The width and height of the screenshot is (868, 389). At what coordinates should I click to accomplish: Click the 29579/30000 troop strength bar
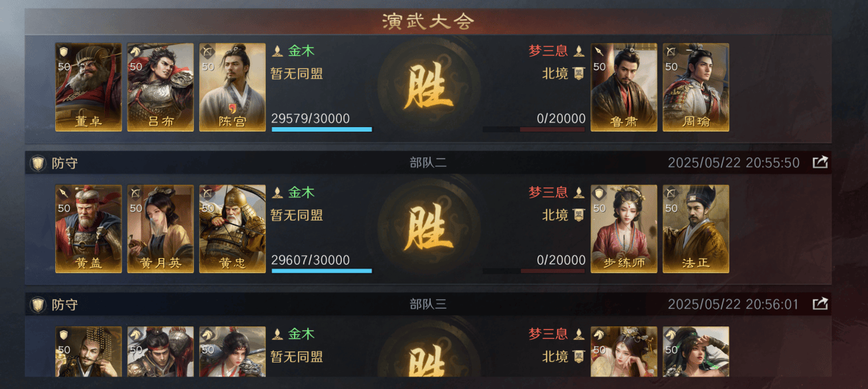pos(322,129)
